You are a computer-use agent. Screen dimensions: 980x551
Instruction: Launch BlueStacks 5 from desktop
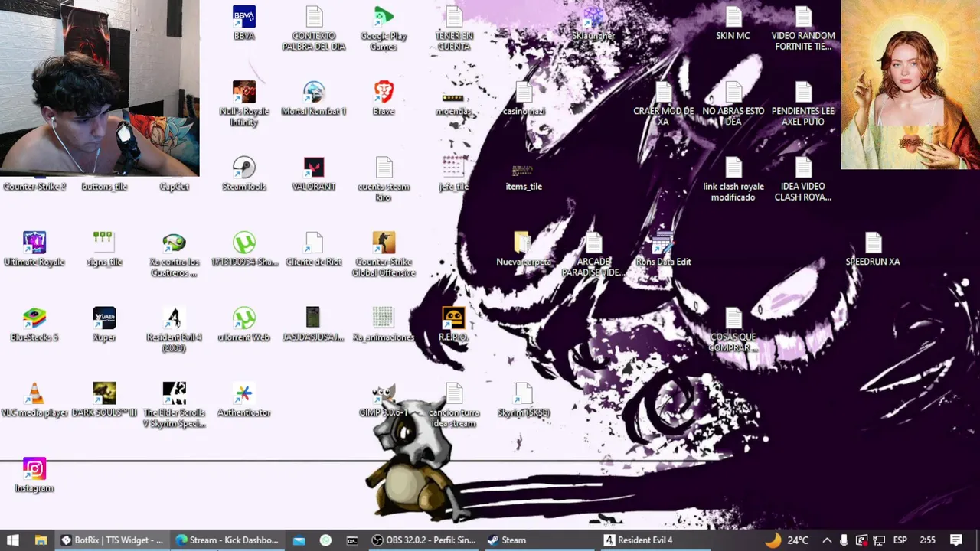pyautogui.click(x=34, y=324)
